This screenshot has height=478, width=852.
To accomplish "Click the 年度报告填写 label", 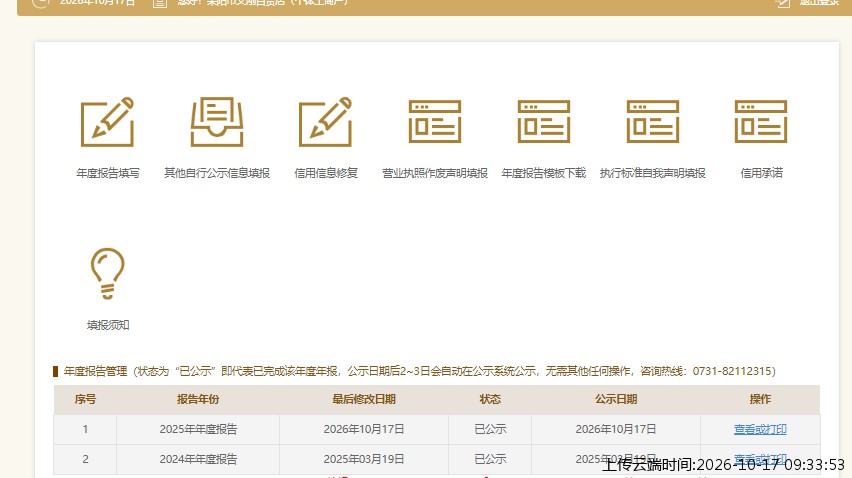I will [108, 173].
